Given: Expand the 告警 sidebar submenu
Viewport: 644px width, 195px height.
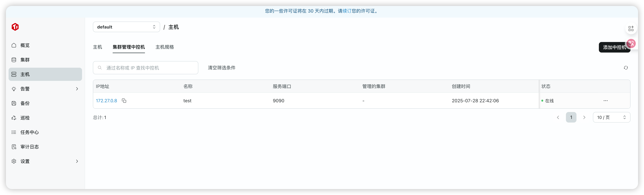Looking at the screenshot, I should coord(77,88).
